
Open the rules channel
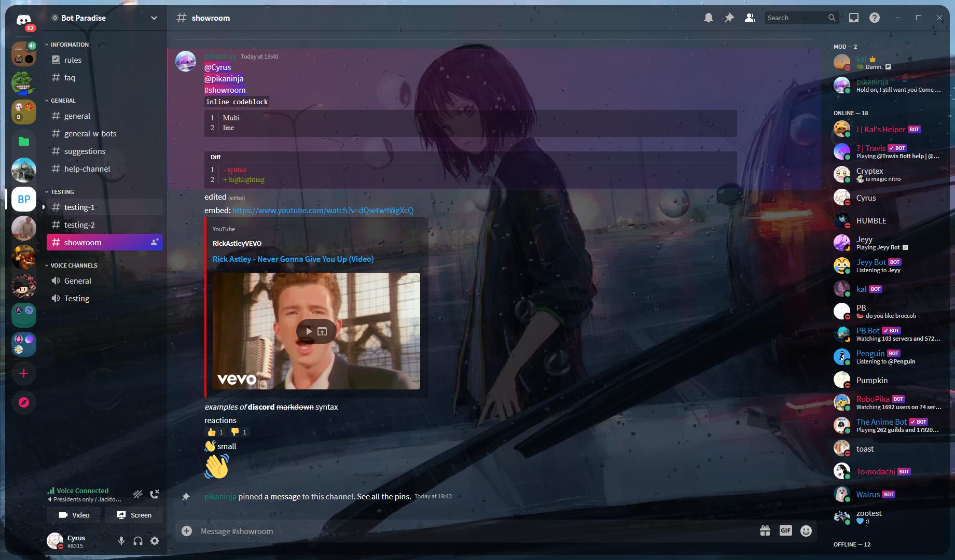[x=72, y=60]
